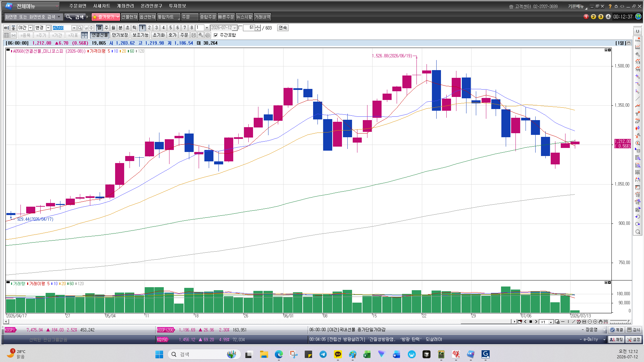644x362 pixels.
Task: Click the grid layout icon
Action: pos(6,35)
